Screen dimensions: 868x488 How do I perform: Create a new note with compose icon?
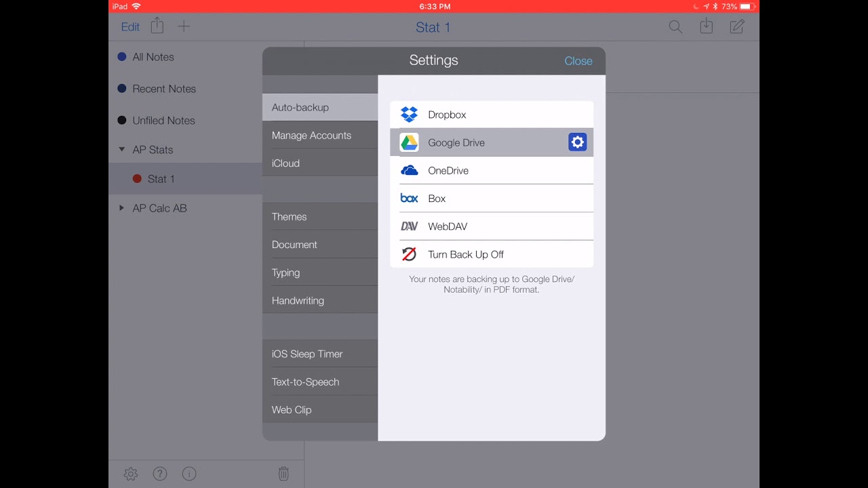[737, 26]
